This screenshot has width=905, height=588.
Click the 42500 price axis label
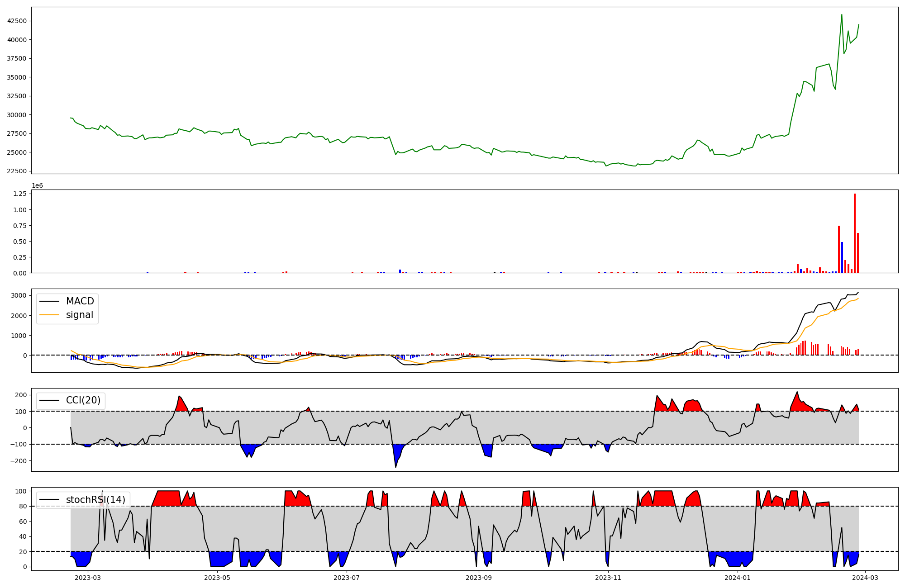[x=17, y=21]
